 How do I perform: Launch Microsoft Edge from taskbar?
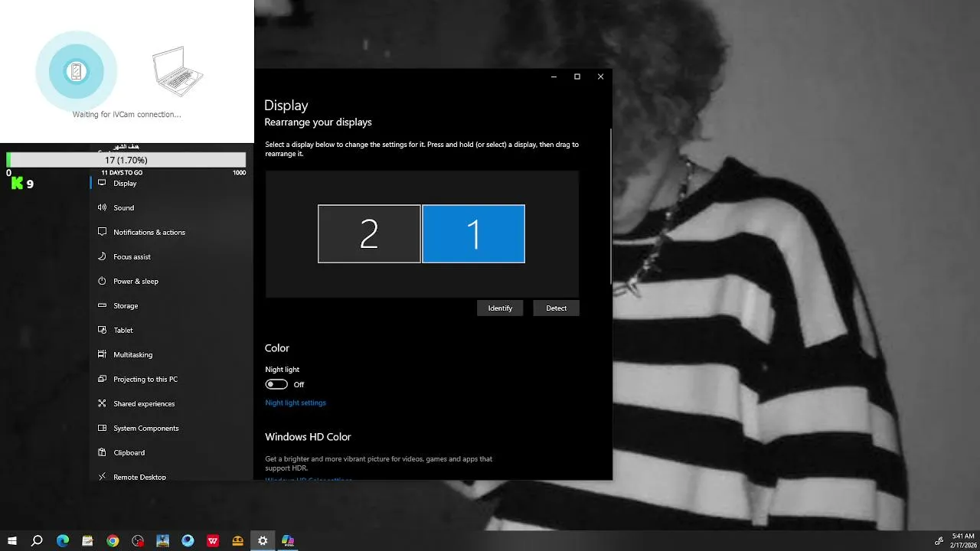(x=62, y=540)
